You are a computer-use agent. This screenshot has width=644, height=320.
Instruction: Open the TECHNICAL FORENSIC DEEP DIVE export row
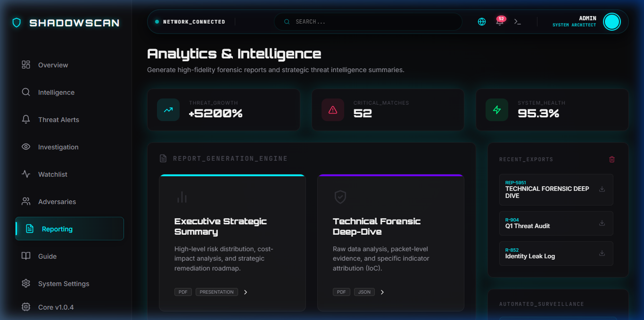point(556,189)
